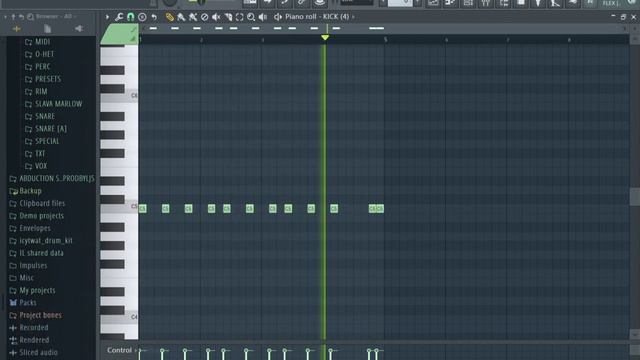Image resolution: width=640 pixels, height=360 pixels.
Task: Select the C5 note just after the playhead
Action: pos(334,209)
